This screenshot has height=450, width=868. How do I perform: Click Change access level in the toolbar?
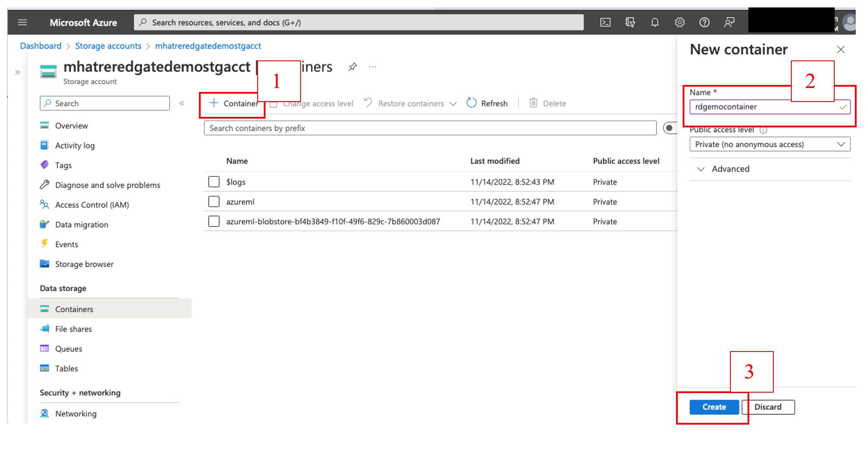point(312,104)
